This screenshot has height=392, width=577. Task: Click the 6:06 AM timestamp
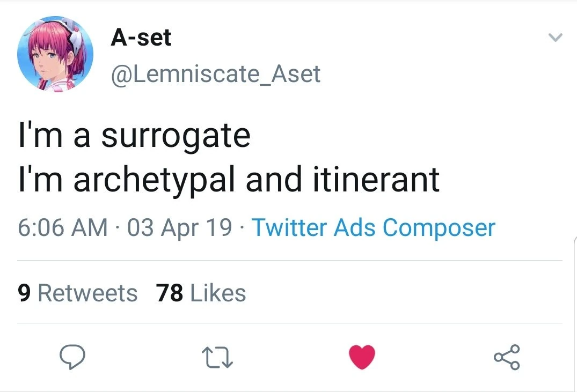click(x=62, y=227)
